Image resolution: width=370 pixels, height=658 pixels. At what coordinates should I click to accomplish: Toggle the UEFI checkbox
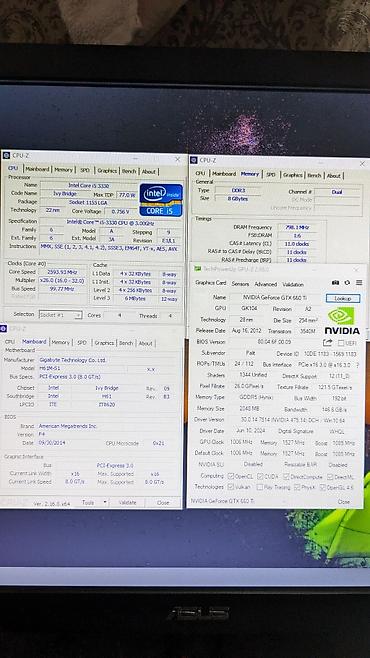pos(341,342)
